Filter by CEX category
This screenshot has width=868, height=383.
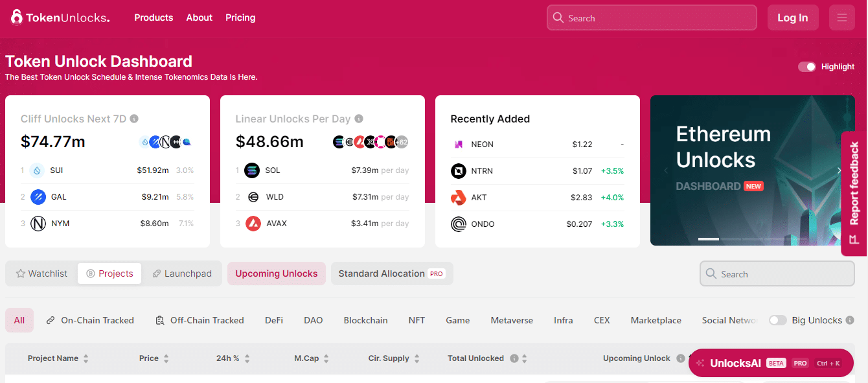pyautogui.click(x=602, y=320)
